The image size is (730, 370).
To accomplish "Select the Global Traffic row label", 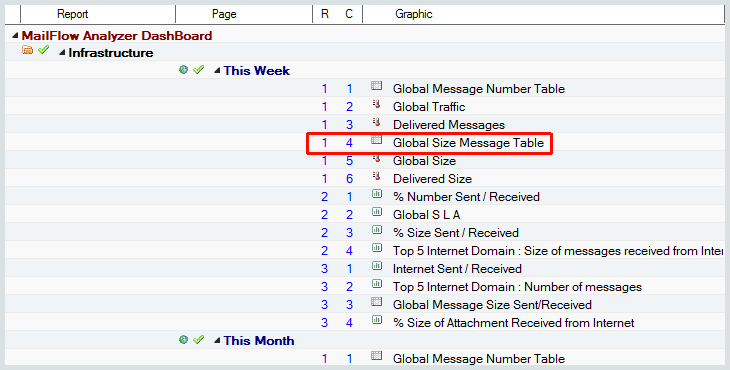I will pyautogui.click(x=429, y=107).
